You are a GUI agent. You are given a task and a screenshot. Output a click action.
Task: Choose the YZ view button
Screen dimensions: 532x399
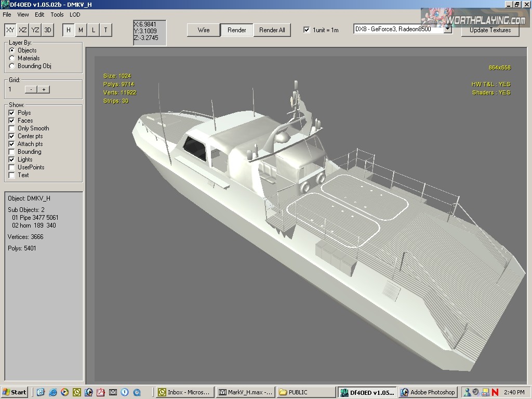(35, 30)
